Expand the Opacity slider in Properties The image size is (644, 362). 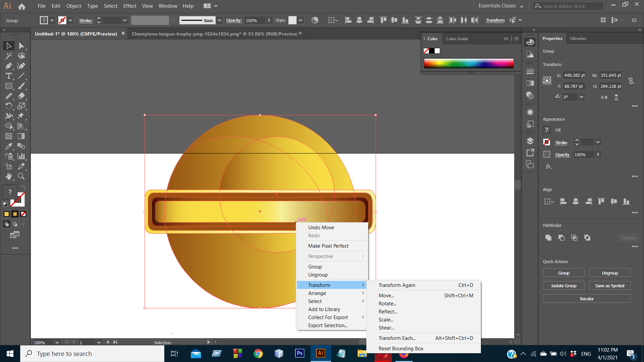598,155
